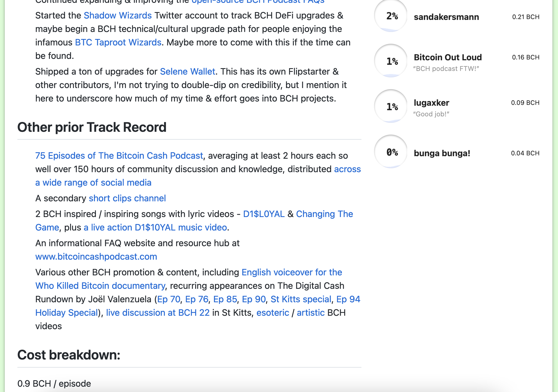Screen dimensions: 558x392
Task: Click sandakersmann's 2% contribution circle
Action: 391,16
